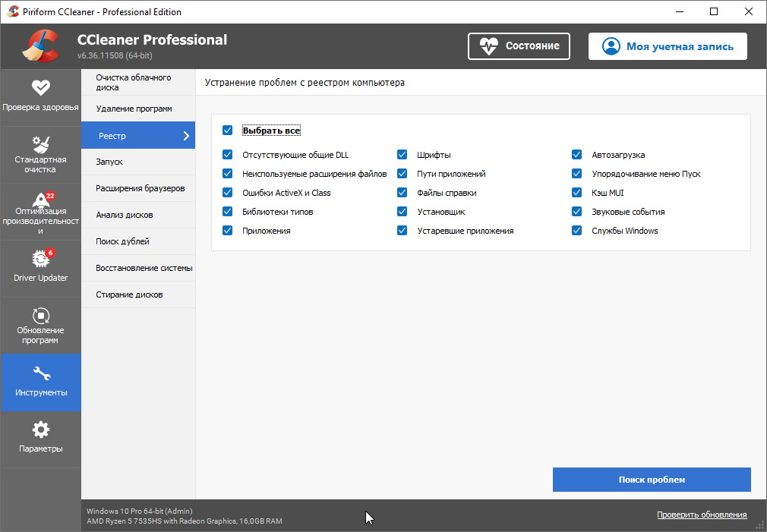This screenshot has width=767, height=532.
Task: Uncheck the Приложения checkbox
Action: tap(228, 231)
